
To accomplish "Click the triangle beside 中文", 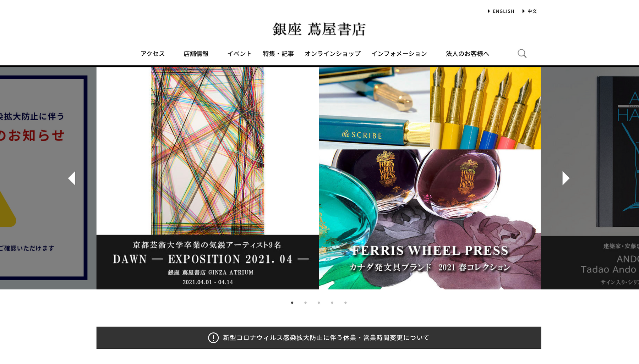I will [x=523, y=11].
